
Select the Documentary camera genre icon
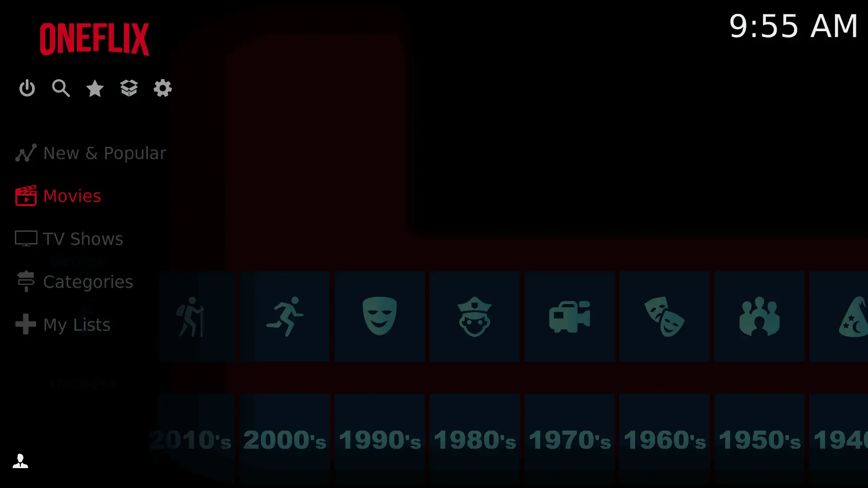click(x=569, y=316)
